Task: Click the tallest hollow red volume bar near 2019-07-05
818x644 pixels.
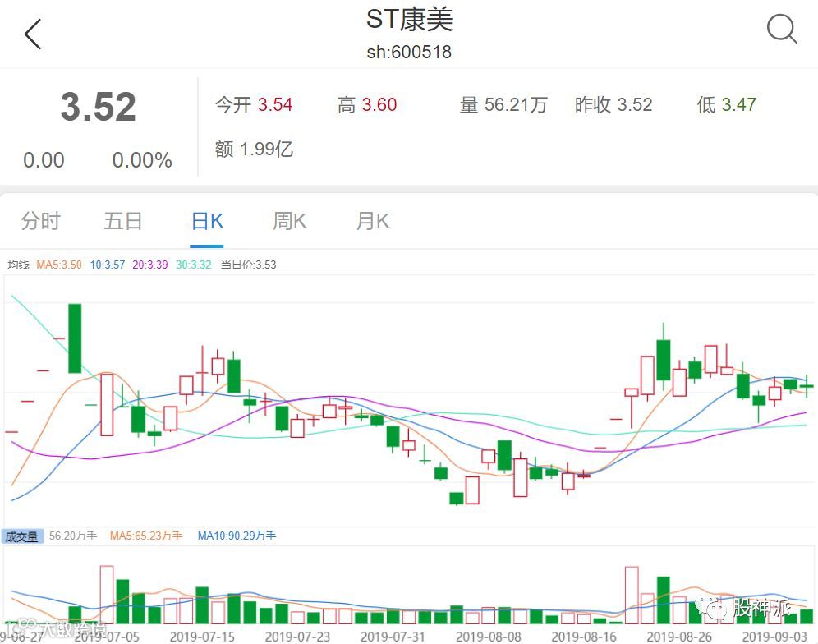Action: coord(107,595)
